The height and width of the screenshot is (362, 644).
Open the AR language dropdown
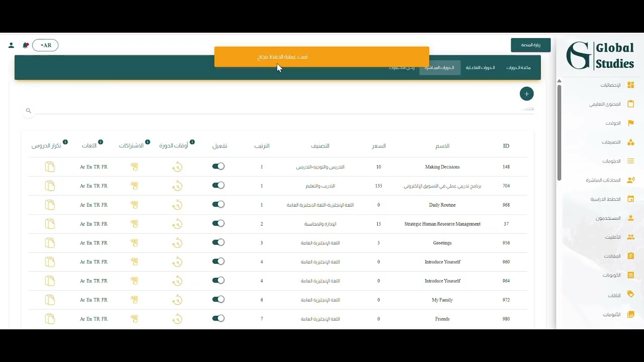tap(45, 45)
